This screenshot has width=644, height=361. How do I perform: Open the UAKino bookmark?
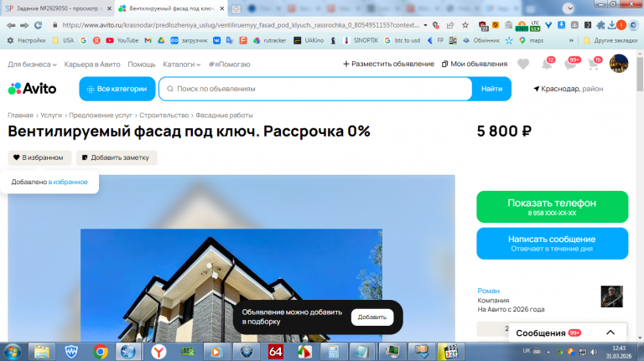[x=309, y=40]
